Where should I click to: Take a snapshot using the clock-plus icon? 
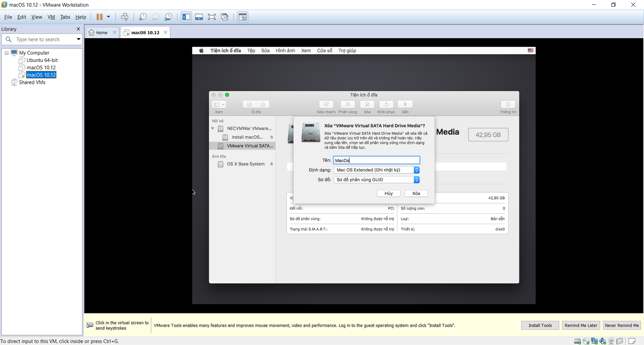(143, 17)
